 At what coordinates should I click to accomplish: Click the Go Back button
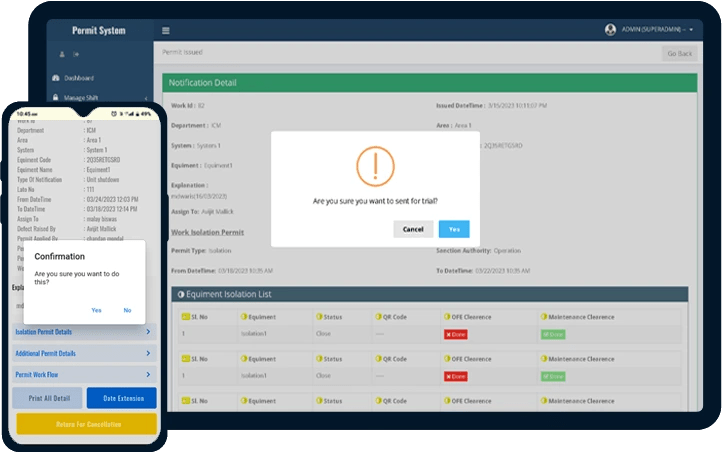point(680,53)
